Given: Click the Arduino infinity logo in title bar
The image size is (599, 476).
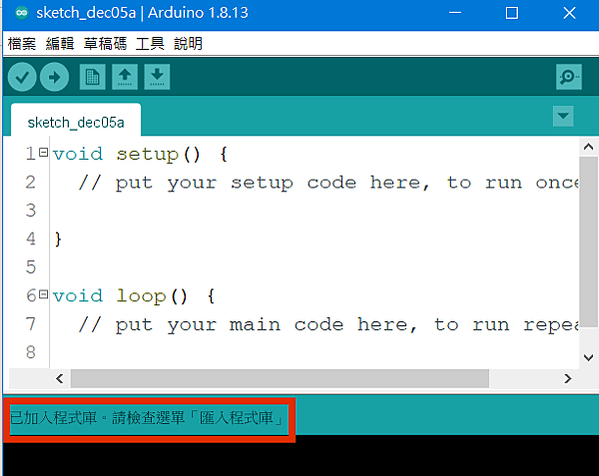Looking at the screenshot, I should pos(22,13).
